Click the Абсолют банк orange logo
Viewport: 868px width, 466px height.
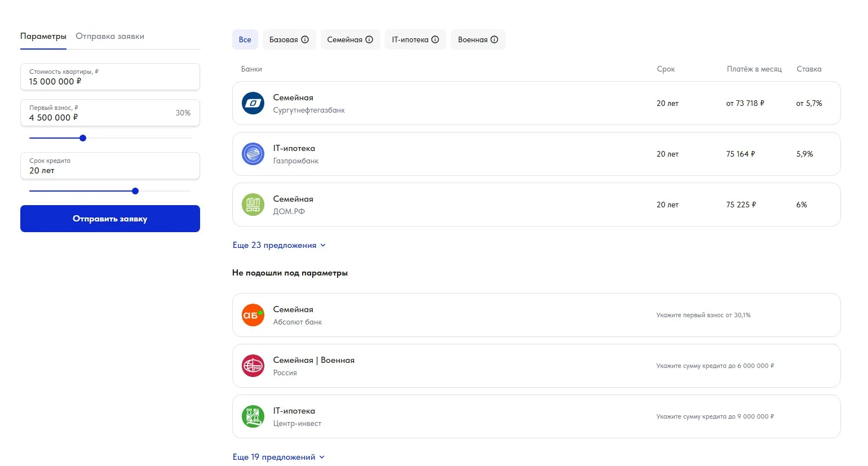tap(253, 315)
